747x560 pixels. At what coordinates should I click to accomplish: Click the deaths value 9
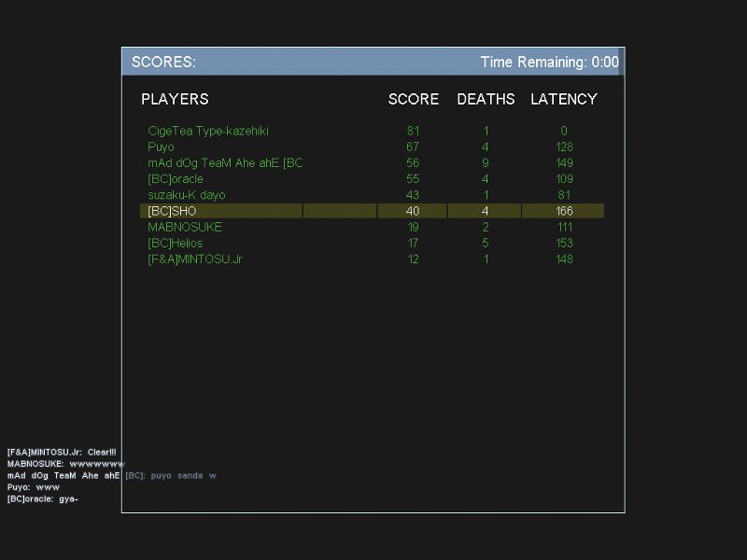[x=485, y=162]
